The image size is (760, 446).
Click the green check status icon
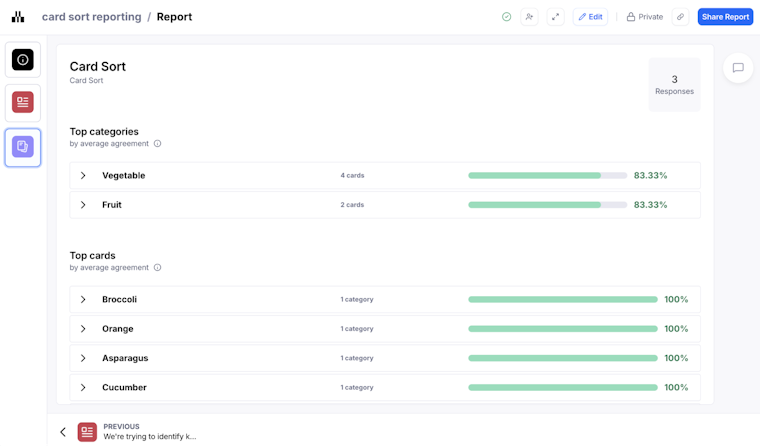coord(507,17)
